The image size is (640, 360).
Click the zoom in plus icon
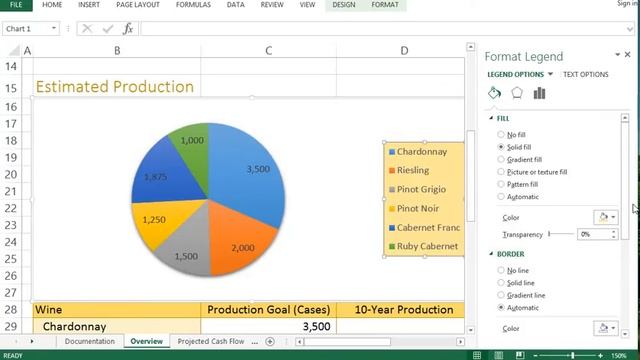(600, 356)
